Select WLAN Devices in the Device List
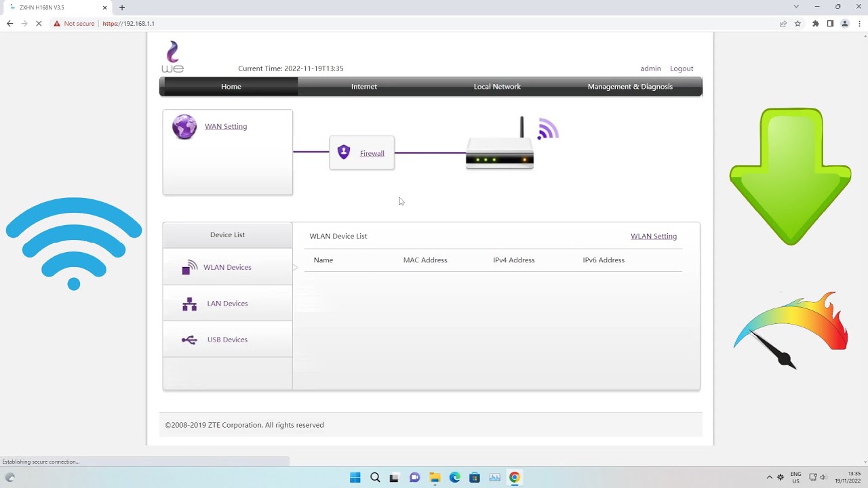The image size is (868, 488). point(227,267)
